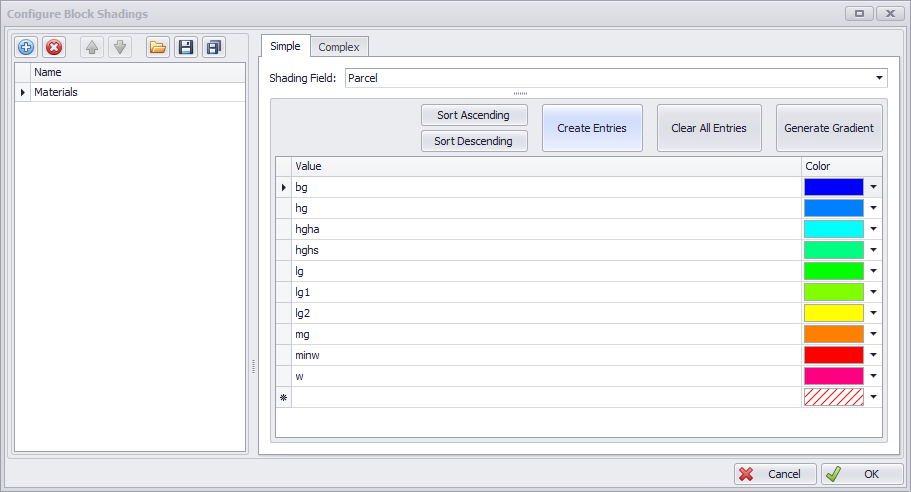Click Clear All Entries

pyautogui.click(x=709, y=128)
